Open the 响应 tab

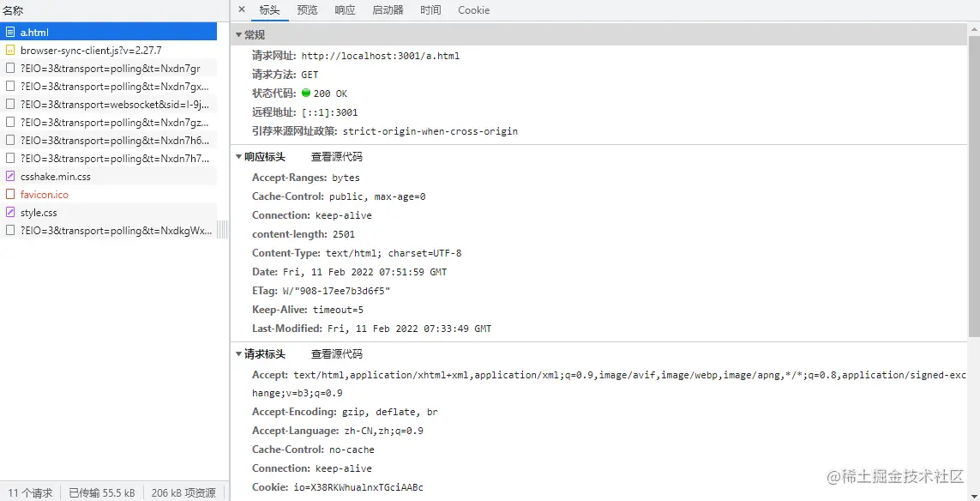(x=345, y=10)
